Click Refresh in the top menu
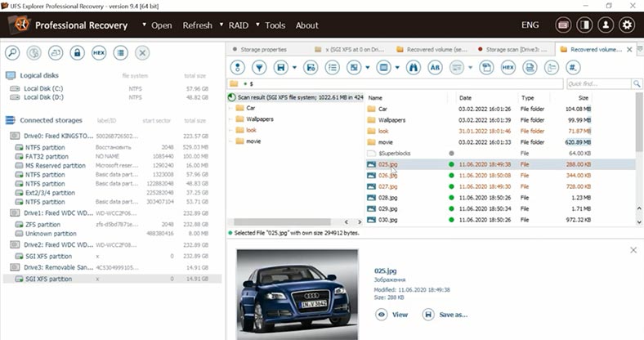Image resolution: width=644 pixels, height=340 pixels. (197, 25)
